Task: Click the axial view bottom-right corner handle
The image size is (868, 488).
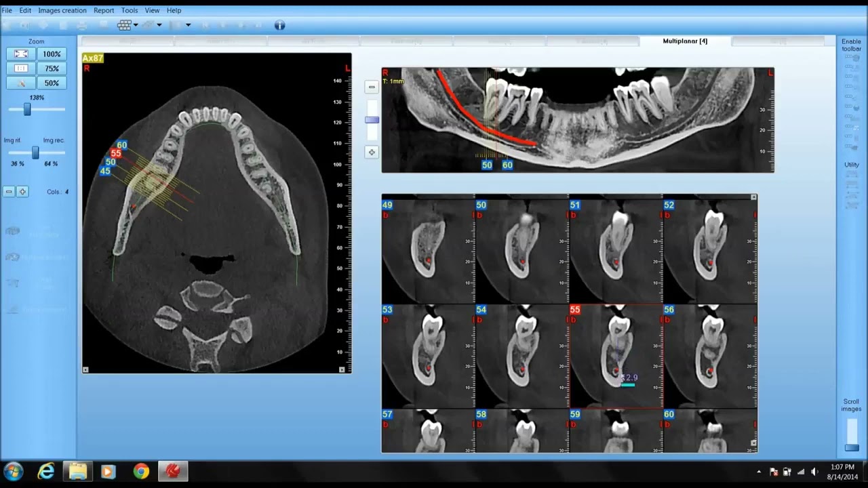Action: [342, 369]
